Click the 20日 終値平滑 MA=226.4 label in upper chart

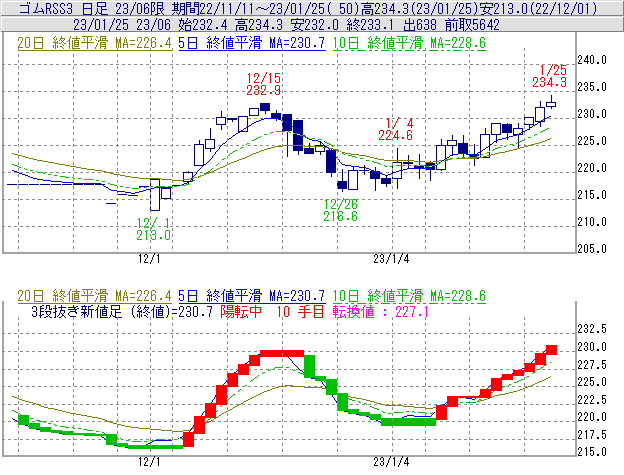tap(94, 43)
